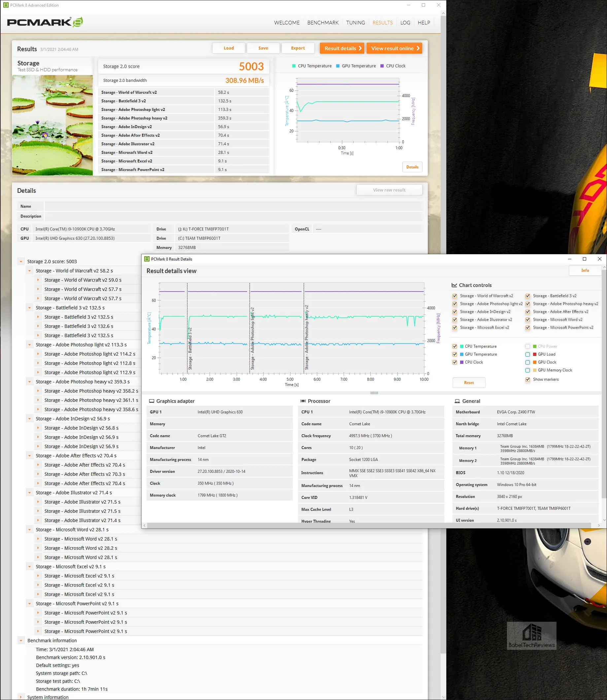
Task: Click the purple CPU Clock legend marker
Action: point(382,66)
